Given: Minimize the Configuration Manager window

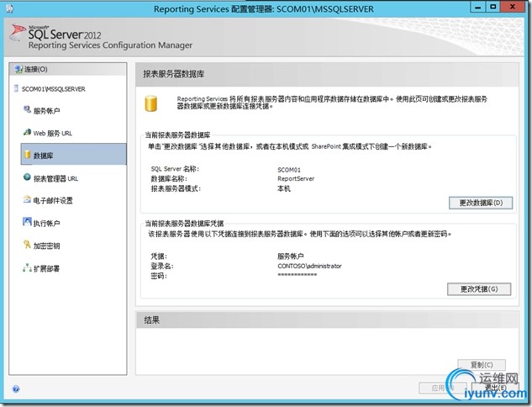Looking at the screenshot, I should (x=477, y=7).
